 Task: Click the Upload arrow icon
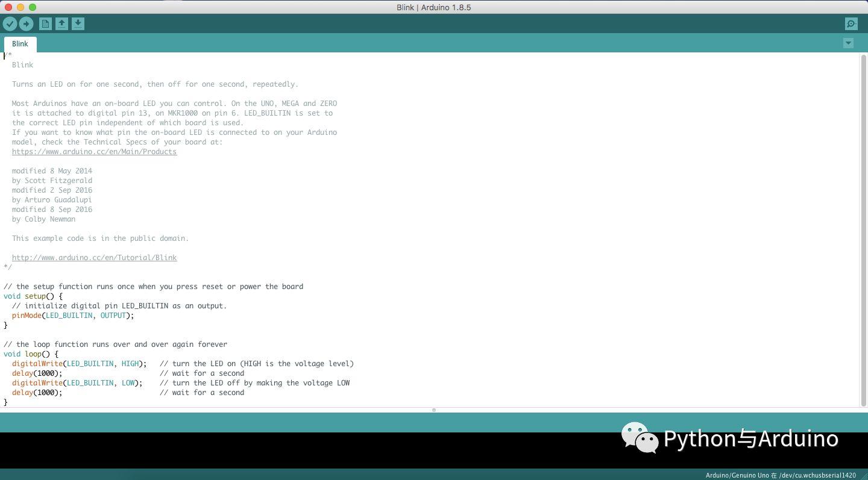coord(26,23)
